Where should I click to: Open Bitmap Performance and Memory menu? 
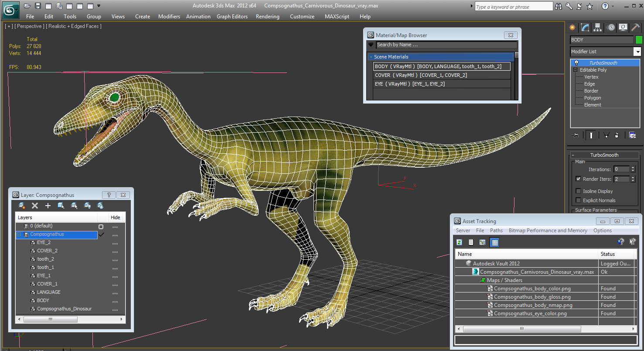coord(548,231)
